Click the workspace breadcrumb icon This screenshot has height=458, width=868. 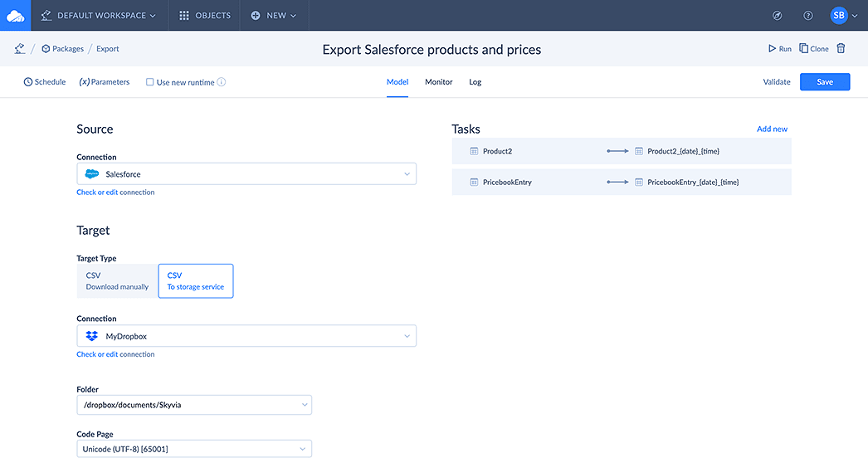20,49
